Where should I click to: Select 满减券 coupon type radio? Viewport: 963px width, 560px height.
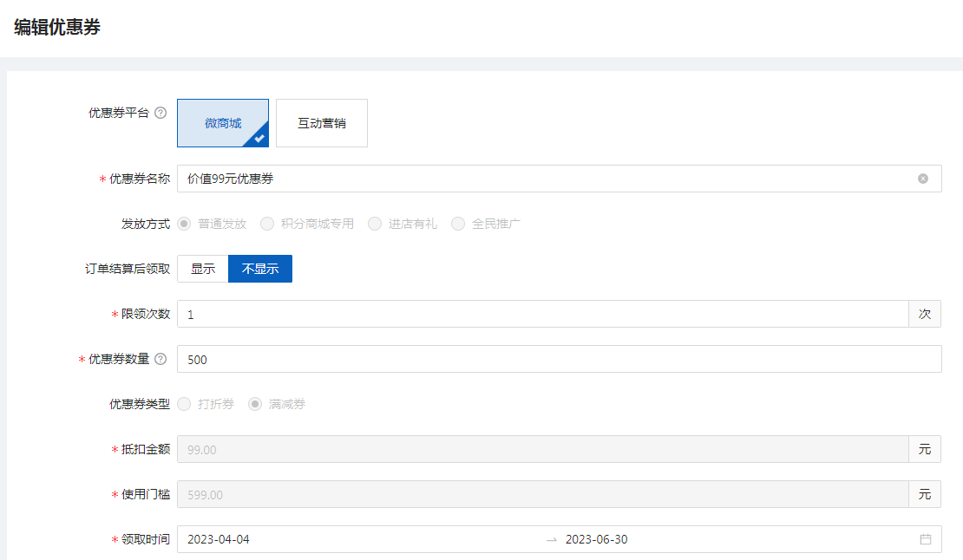[255, 404]
